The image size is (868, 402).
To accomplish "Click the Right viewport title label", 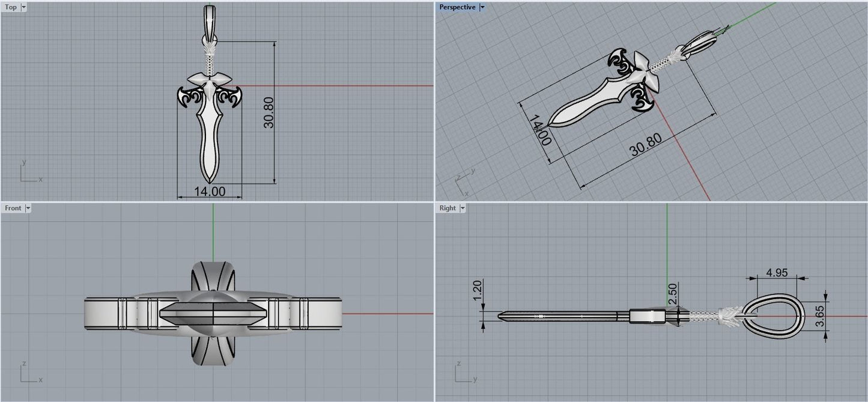I will pyautogui.click(x=448, y=208).
